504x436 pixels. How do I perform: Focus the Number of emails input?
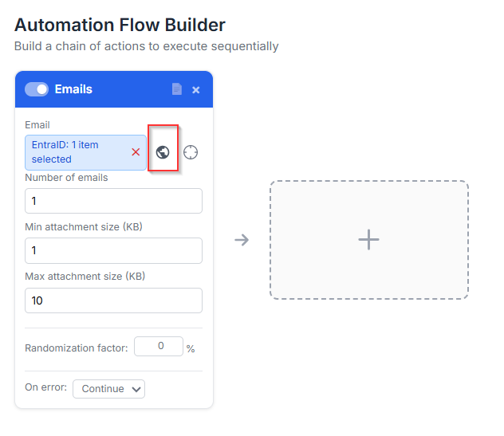[x=113, y=201]
